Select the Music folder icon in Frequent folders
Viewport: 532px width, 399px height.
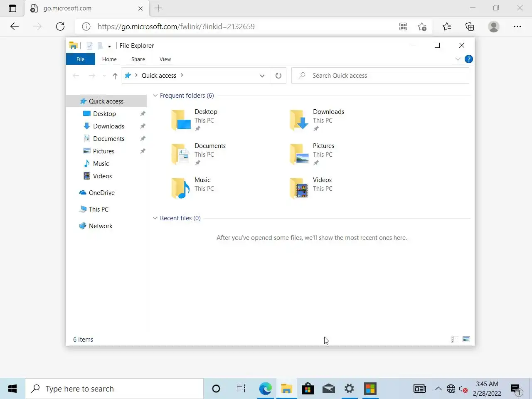click(181, 188)
